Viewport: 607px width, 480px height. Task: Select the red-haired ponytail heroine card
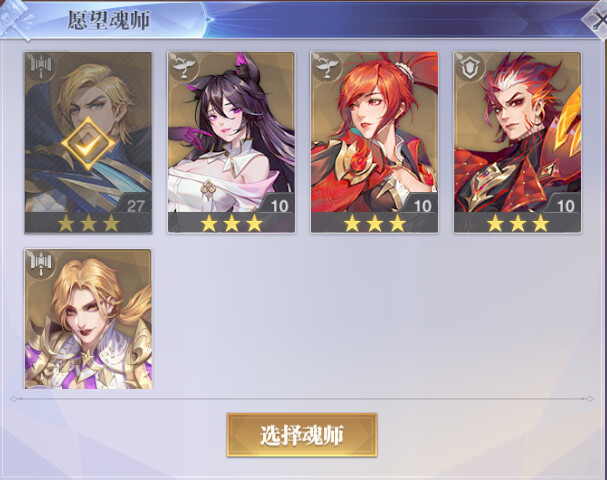(x=374, y=142)
